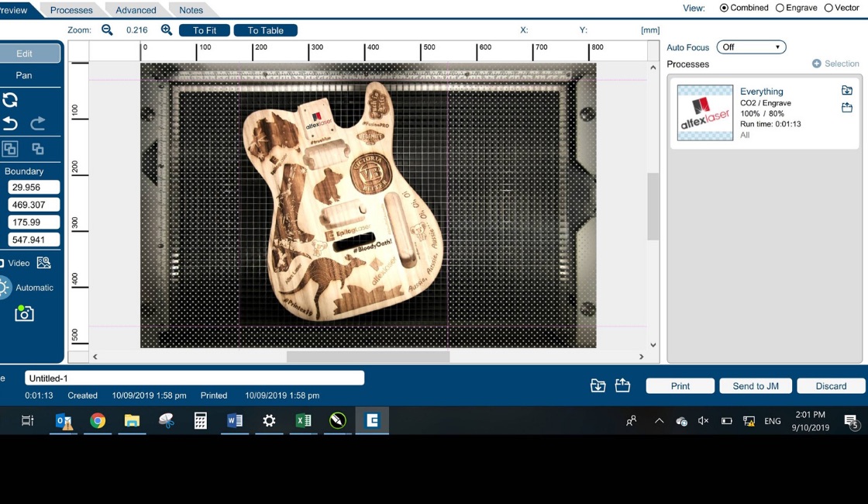Screen dimensions: 868x504
Task: Click the scroll left arrow
Action: click(x=95, y=357)
